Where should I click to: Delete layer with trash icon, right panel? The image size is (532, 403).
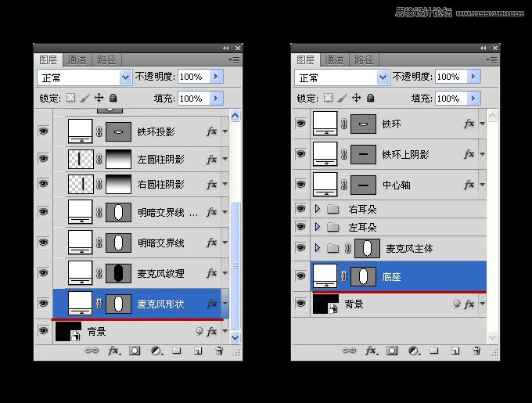(x=477, y=351)
